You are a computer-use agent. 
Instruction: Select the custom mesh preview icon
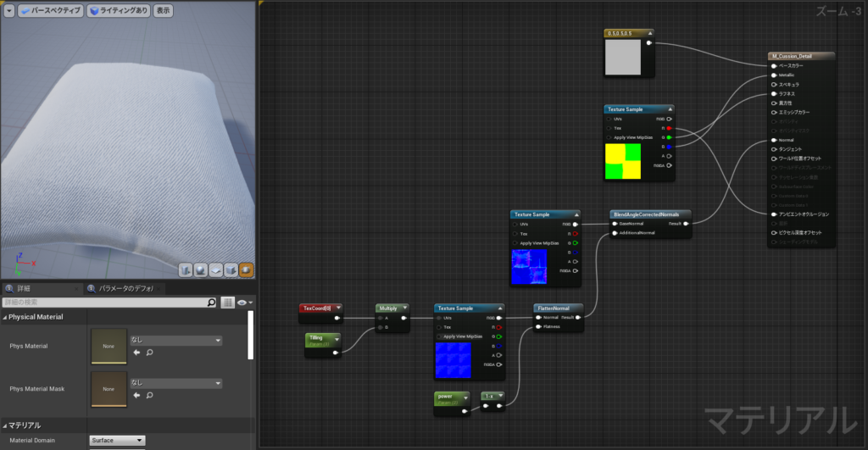(247, 270)
